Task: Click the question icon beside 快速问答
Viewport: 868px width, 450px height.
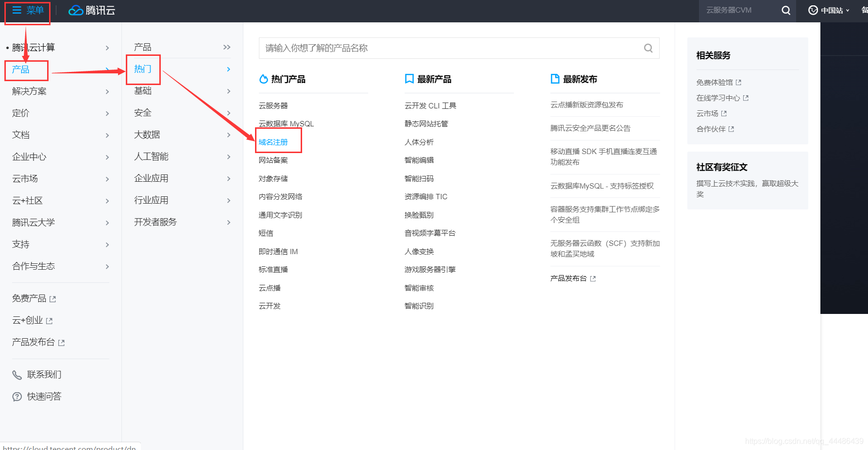Action: click(x=17, y=397)
